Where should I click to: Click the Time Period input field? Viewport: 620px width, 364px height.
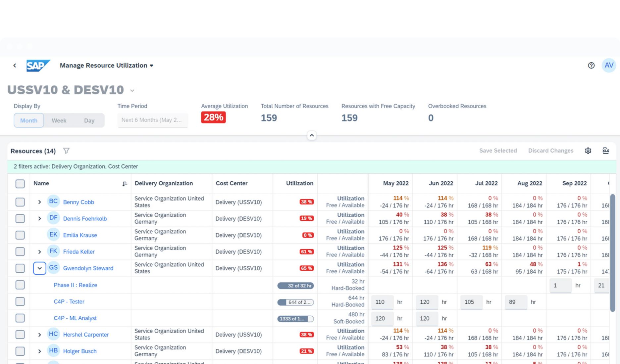click(152, 120)
